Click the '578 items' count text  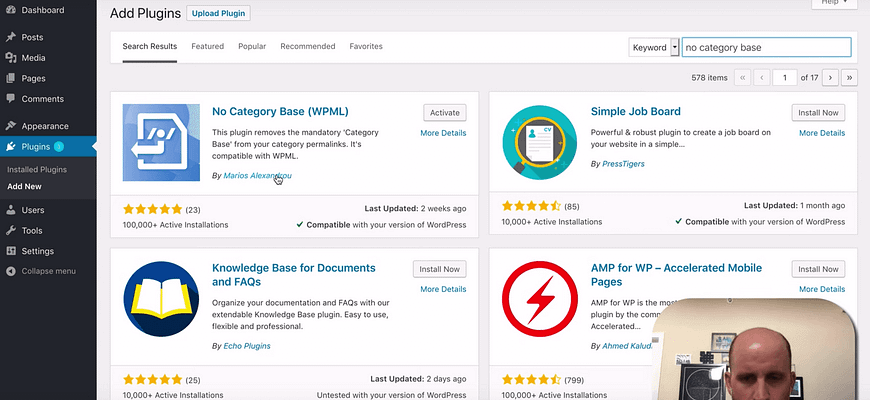709,78
